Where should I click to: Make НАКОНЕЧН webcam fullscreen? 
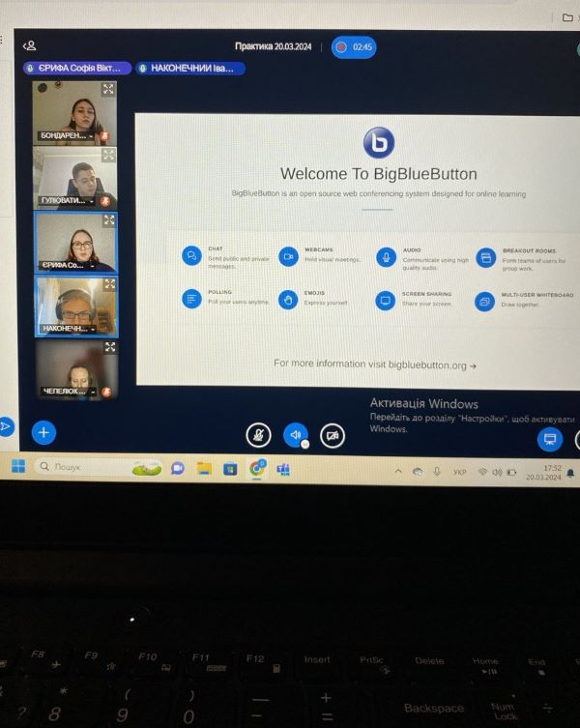pyautogui.click(x=109, y=284)
